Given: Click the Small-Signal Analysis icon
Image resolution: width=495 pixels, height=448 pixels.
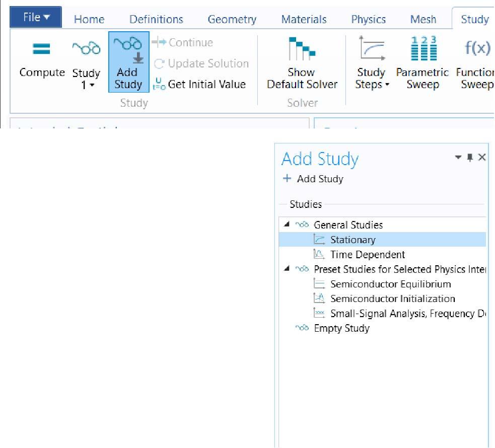Looking at the screenshot, I should click(x=319, y=313).
